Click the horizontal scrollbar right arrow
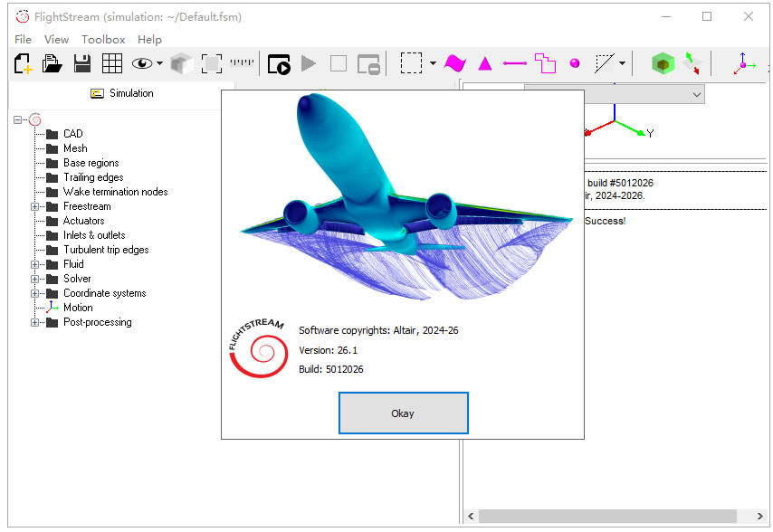The width and height of the screenshot is (773, 532). click(759, 516)
